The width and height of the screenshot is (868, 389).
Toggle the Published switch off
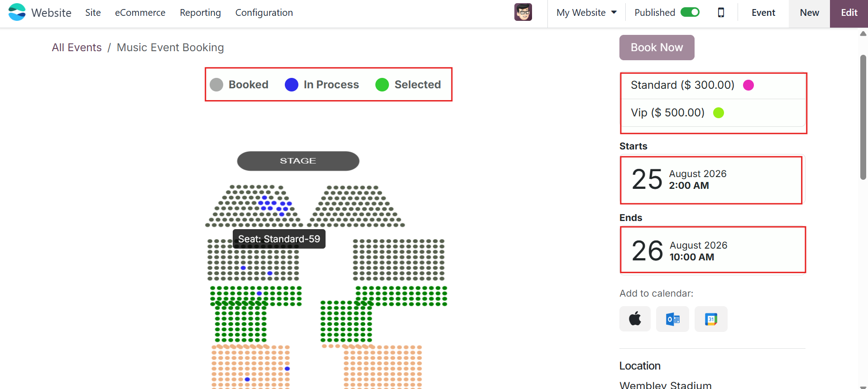tap(690, 12)
